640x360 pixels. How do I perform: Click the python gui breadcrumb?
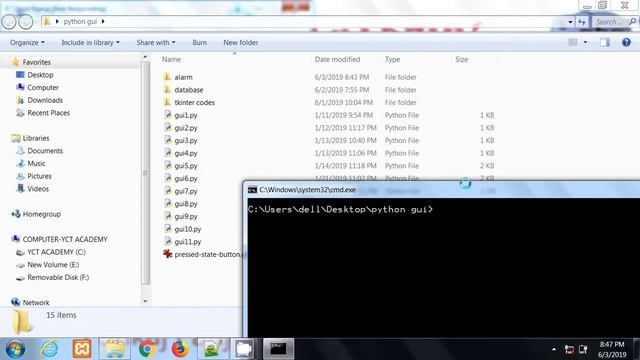point(80,21)
